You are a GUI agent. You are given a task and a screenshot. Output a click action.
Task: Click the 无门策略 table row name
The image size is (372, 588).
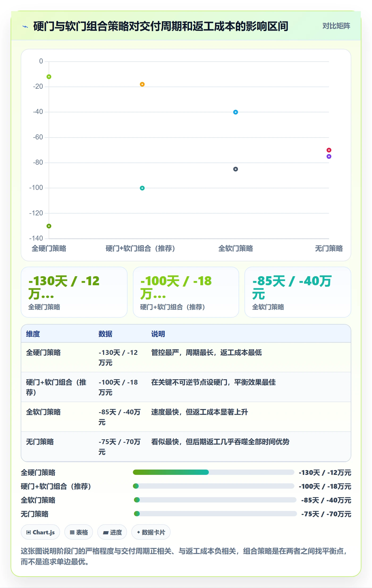[40, 442]
